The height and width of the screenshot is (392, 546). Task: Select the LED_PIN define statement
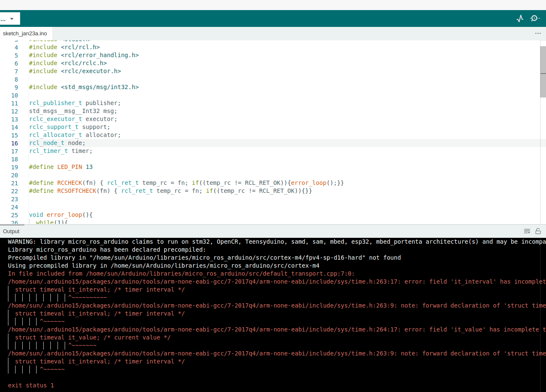(61, 166)
